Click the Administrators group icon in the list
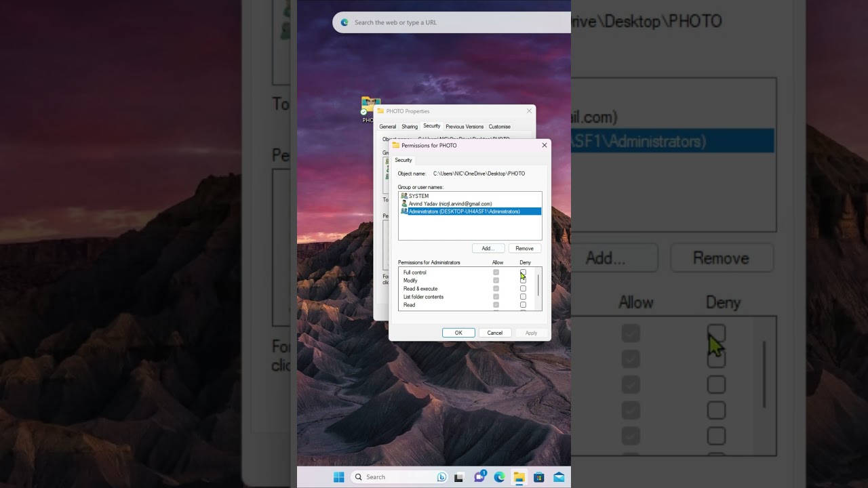 [404, 211]
